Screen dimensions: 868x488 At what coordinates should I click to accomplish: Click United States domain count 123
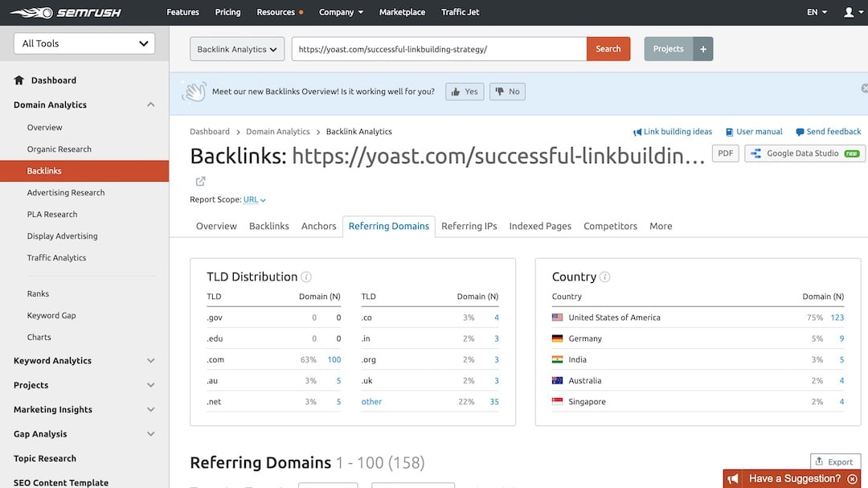click(837, 318)
